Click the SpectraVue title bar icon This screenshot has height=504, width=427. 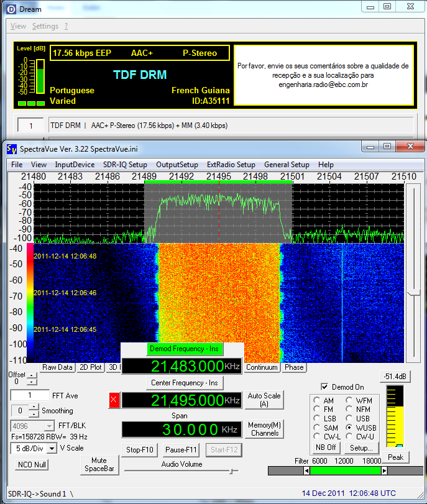[x=12, y=149]
